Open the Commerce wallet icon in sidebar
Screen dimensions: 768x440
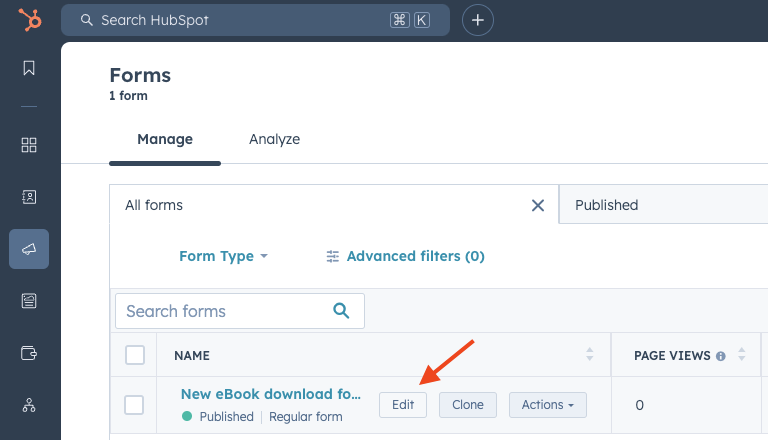click(x=29, y=353)
